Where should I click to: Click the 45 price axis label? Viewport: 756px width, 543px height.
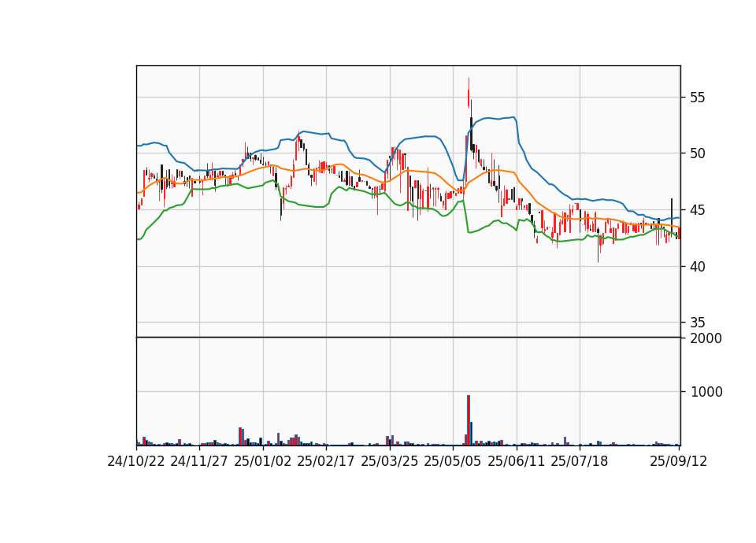(698, 210)
